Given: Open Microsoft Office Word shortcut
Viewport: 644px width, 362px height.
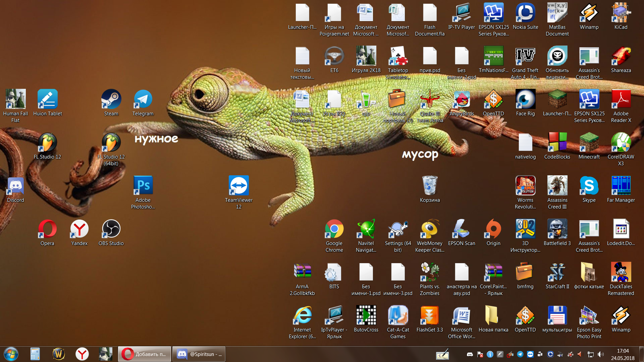Looking at the screenshot, I should 462,322.
